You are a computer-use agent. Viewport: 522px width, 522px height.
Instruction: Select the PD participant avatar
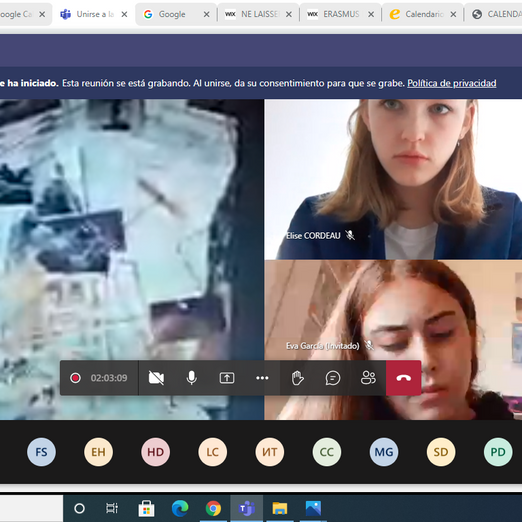click(498, 452)
